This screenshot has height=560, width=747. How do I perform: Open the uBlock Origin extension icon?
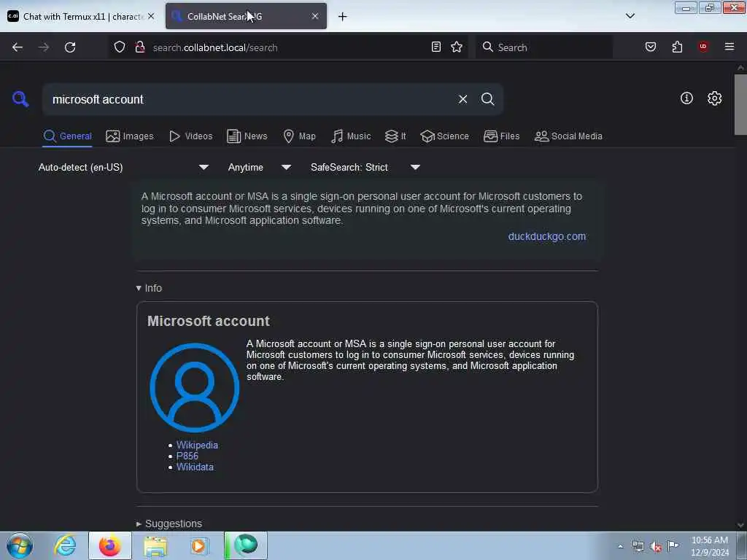(703, 47)
